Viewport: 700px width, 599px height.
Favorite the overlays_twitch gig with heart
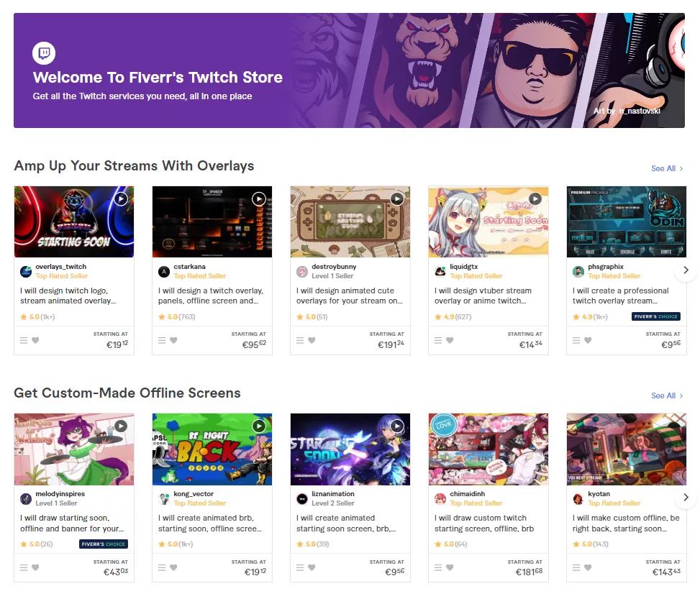(x=36, y=340)
